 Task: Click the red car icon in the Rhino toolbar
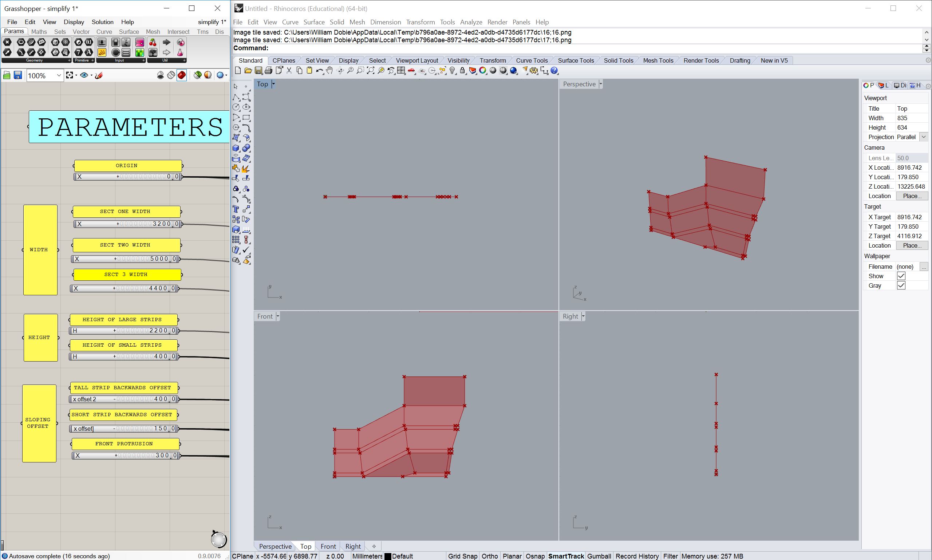click(411, 71)
